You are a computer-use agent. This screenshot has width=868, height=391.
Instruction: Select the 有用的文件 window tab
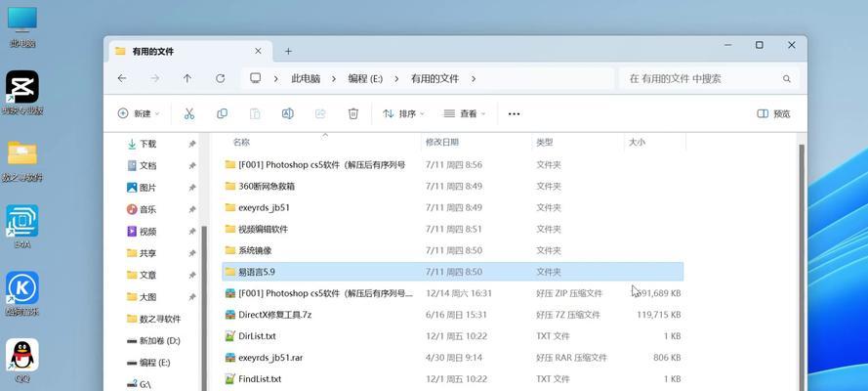point(188,52)
